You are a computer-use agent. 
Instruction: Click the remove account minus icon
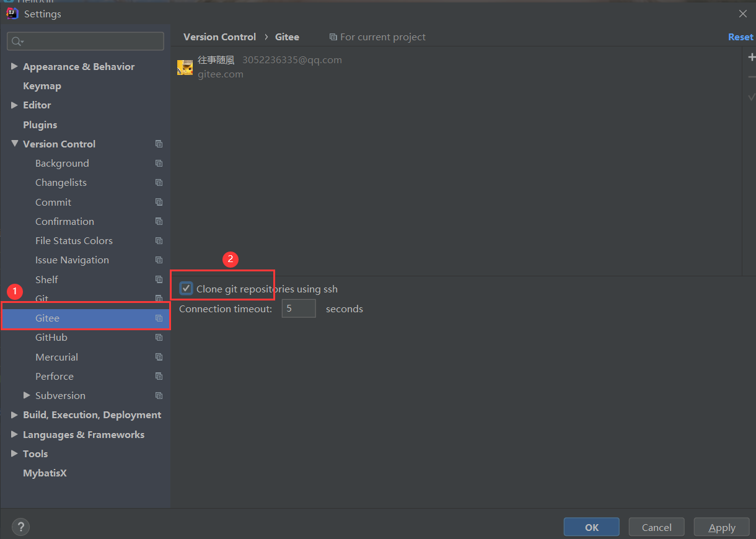[x=752, y=77]
